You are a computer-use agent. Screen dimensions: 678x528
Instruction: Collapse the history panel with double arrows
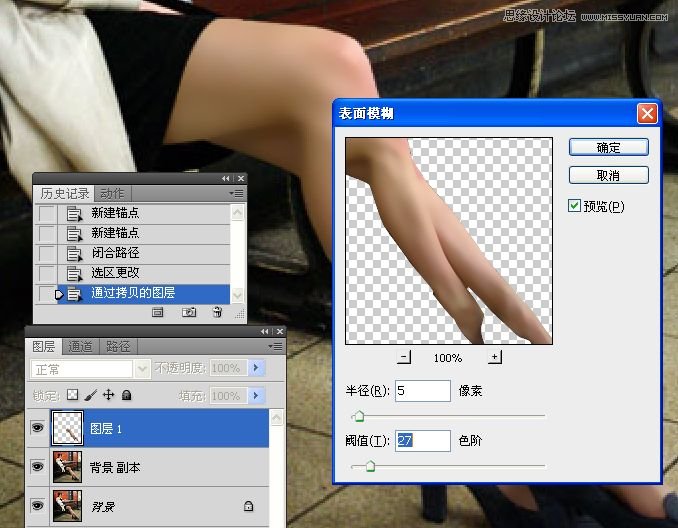(x=226, y=178)
